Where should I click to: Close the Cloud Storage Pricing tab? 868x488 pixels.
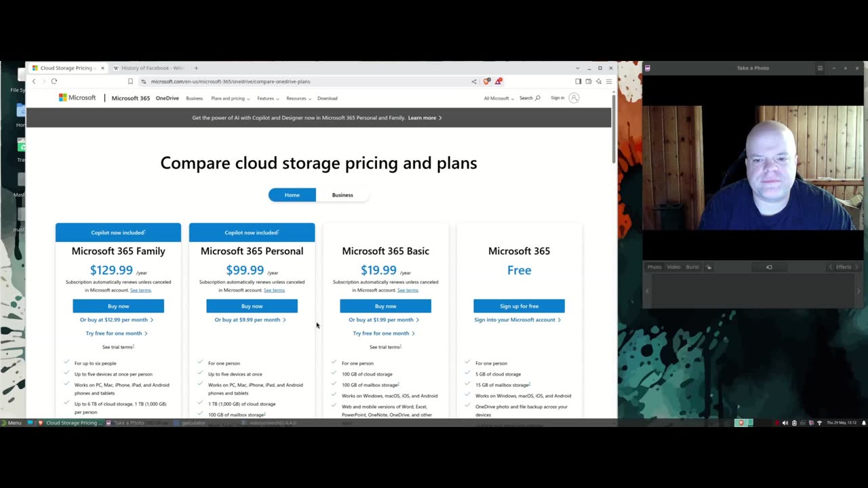(x=102, y=68)
